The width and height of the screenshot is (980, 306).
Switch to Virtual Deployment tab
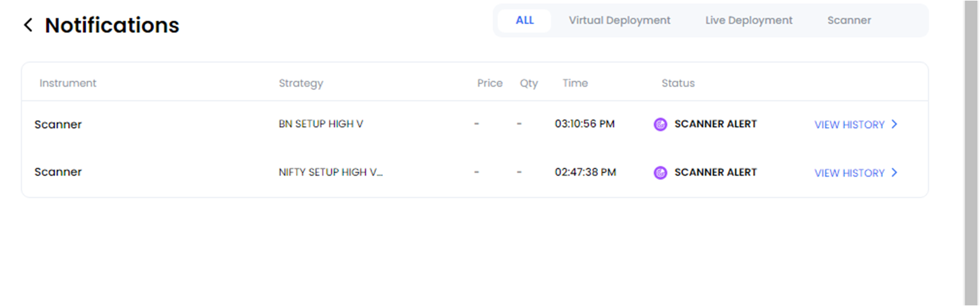620,20
